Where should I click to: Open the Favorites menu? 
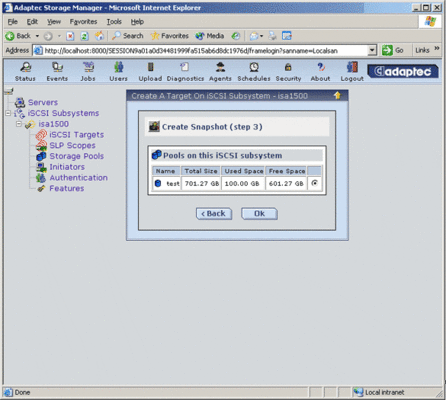[83, 22]
